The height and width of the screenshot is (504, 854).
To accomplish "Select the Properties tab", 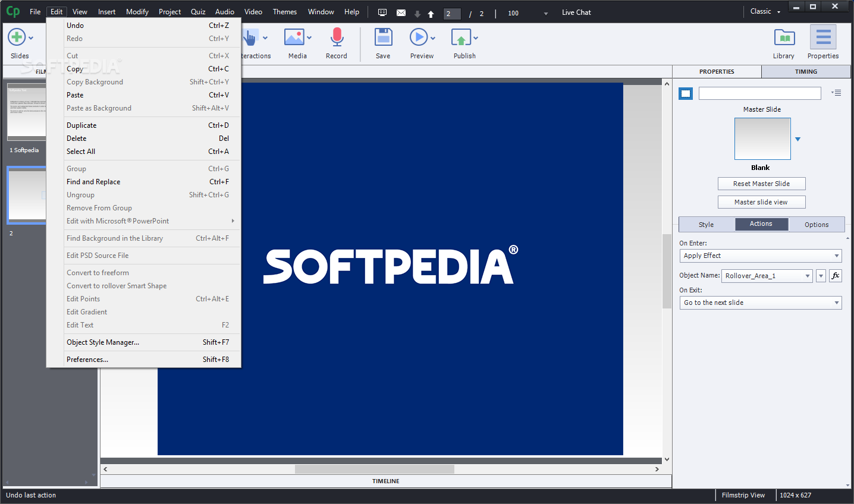I will click(717, 71).
